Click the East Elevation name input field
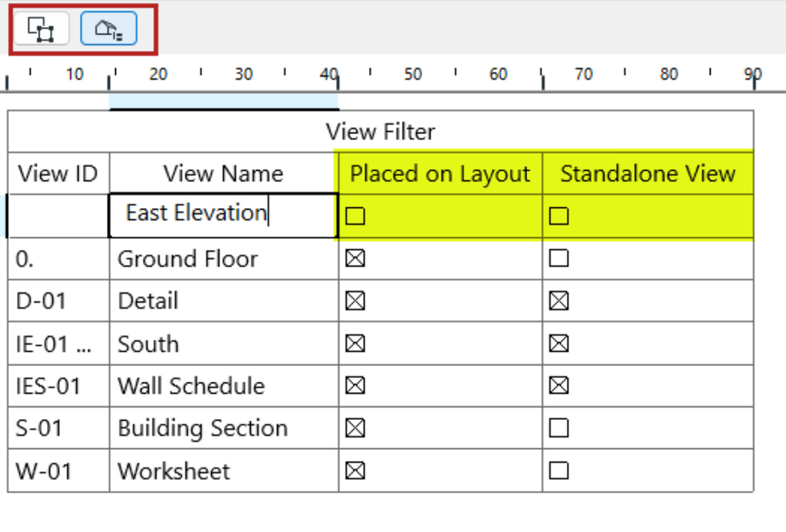Viewport: 786px width, 532px height. (223, 215)
